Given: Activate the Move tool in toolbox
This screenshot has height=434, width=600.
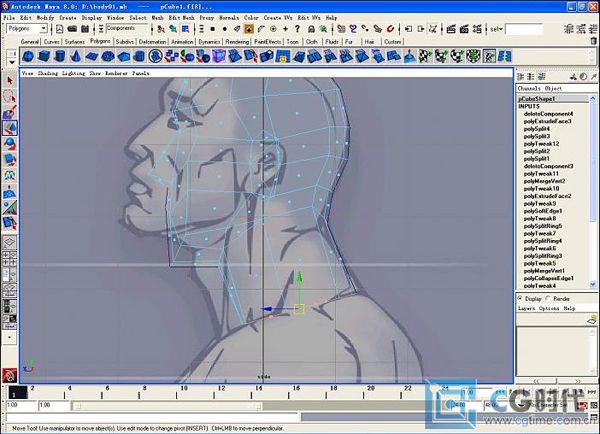Looking at the screenshot, I should (x=10, y=128).
